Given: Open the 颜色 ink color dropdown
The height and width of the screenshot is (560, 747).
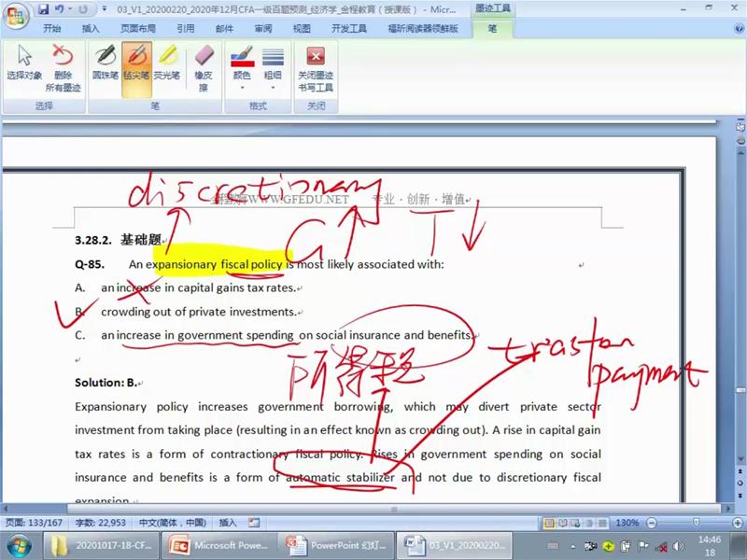Looking at the screenshot, I should pos(242,67).
